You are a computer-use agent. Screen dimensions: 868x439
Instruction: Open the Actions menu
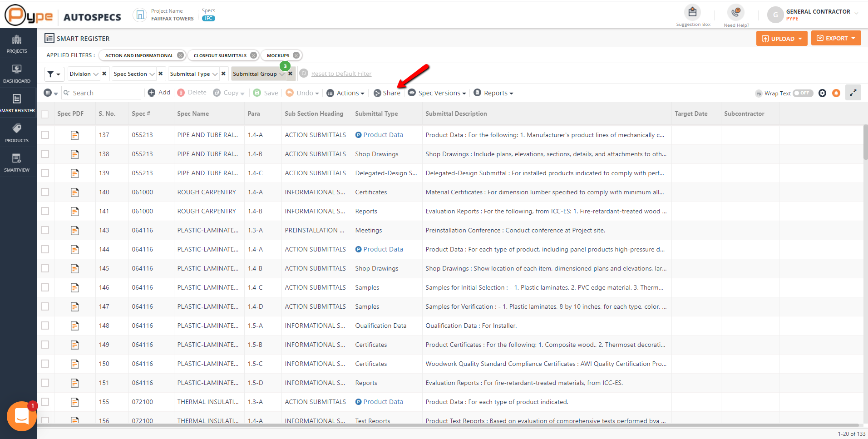(x=345, y=93)
